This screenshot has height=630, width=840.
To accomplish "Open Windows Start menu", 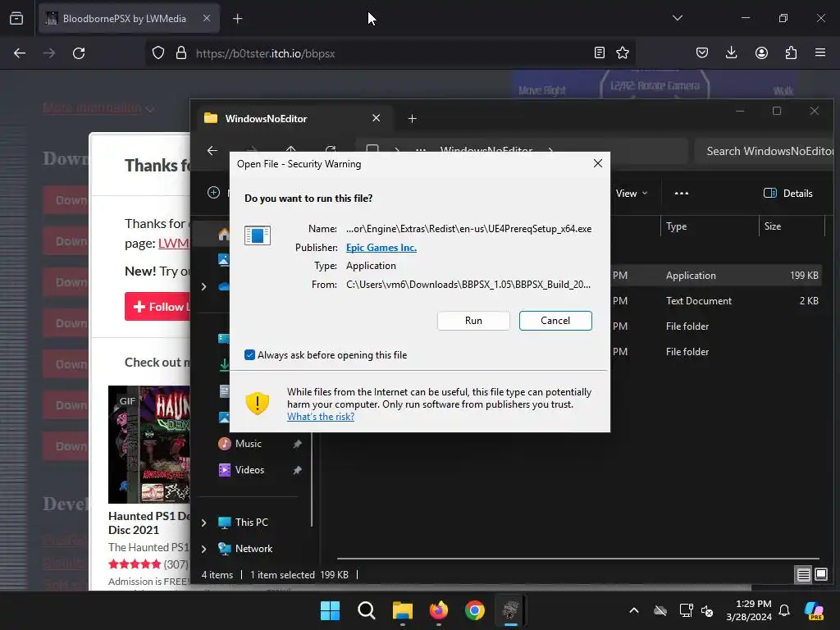I will 330,610.
